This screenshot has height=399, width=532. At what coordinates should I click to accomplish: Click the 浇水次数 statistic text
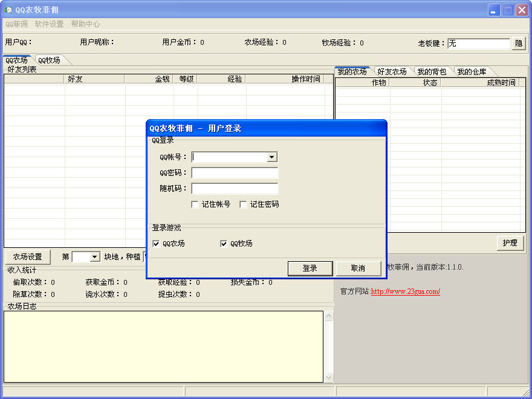pyautogui.click(x=106, y=294)
